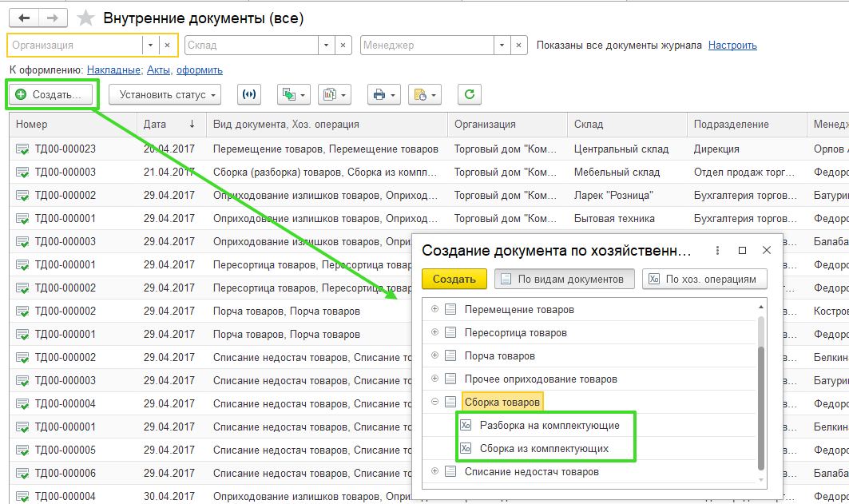Click scroll-down arrow in dialog list

[x=760, y=480]
